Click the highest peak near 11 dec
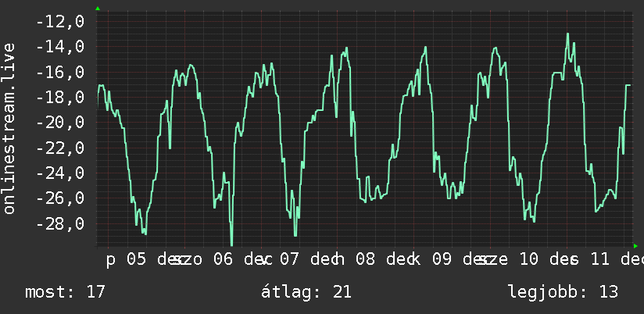Screen dimensions: 644x314 click(567, 34)
